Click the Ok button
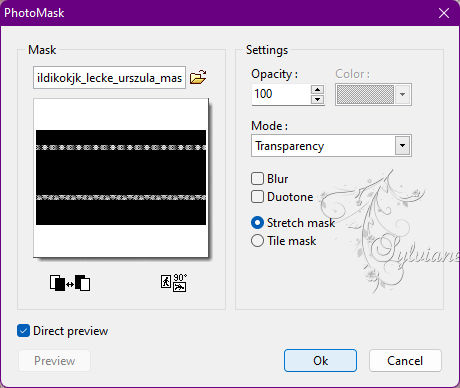Viewport: 460px width, 388px height. 320,361
